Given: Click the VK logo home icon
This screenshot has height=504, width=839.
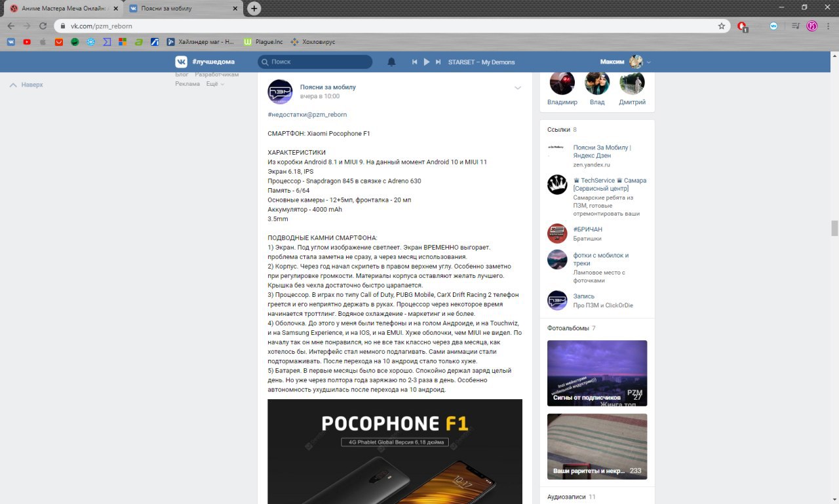Looking at the screenshot, I should click(x=181, y=62).
